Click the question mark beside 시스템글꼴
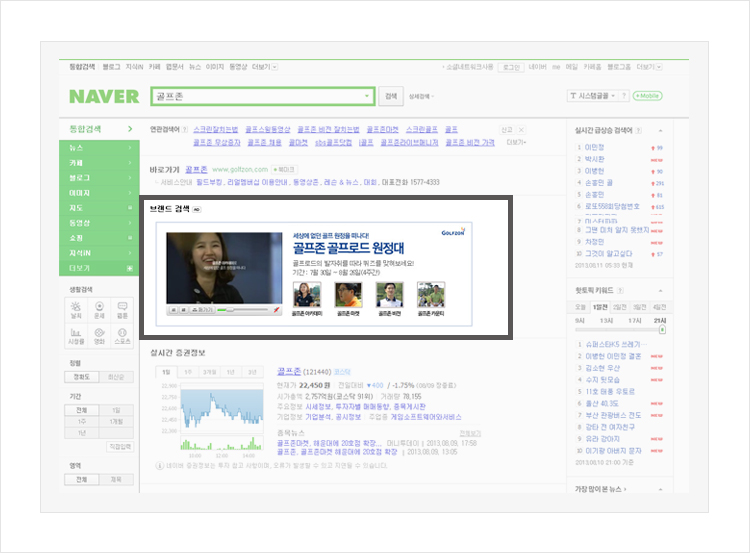 click(624, 96)
